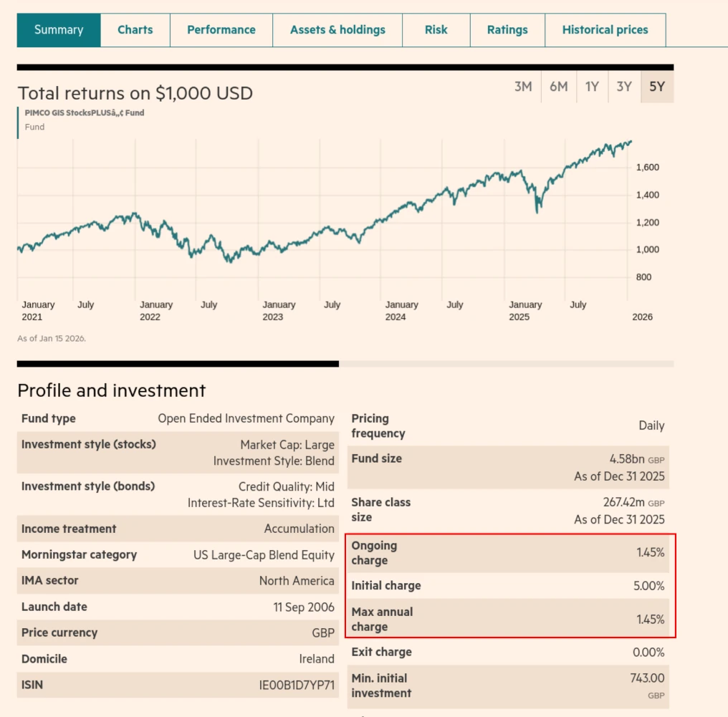Select the 5Y time range
The height and width of the screenshot is (717, 728).
656,85
